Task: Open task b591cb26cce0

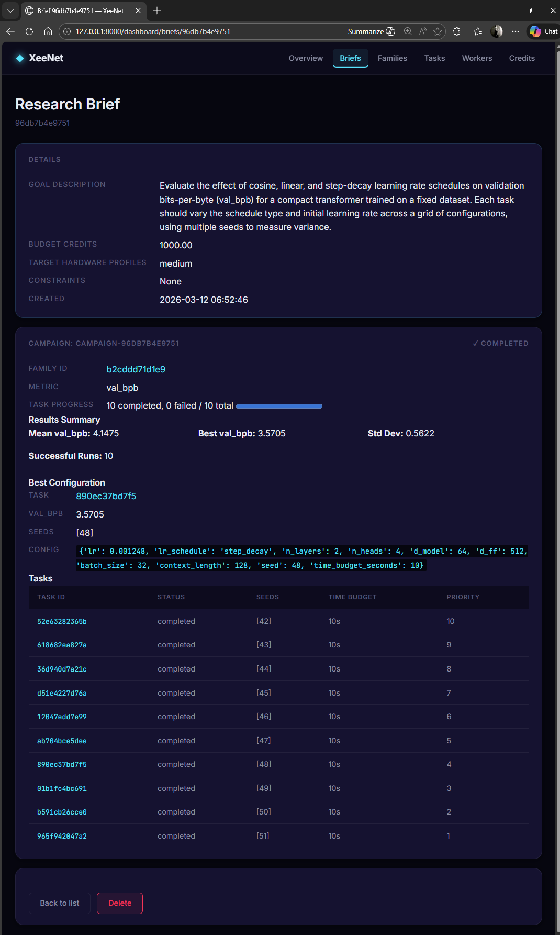Action: [62, 812]
